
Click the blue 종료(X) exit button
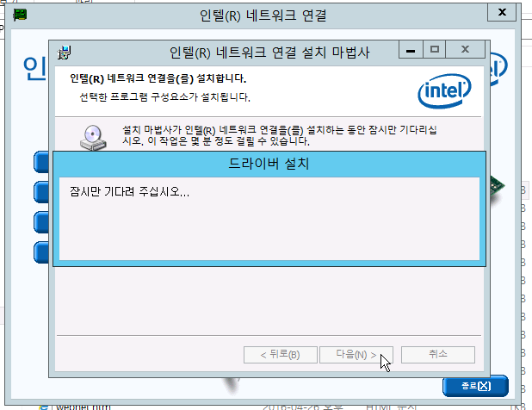point(476,386)
